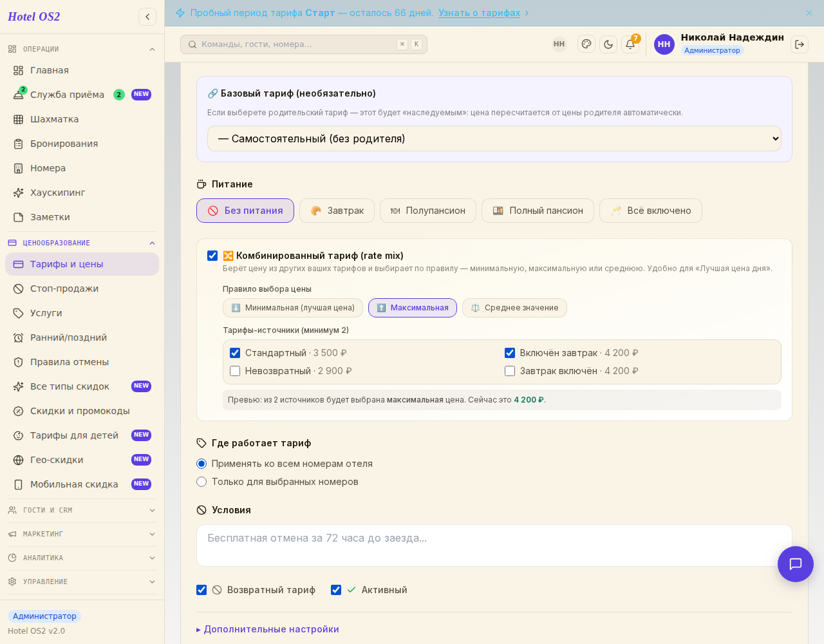Open notifications bell with badge 7
Image resolution: width=824 pixels, height=644 pixels.
tap(630, 44)
